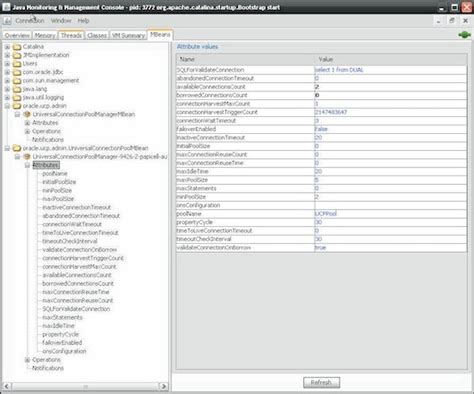Switch to the Classes tab
Screen dimensions: 474x394
[97, 35]
